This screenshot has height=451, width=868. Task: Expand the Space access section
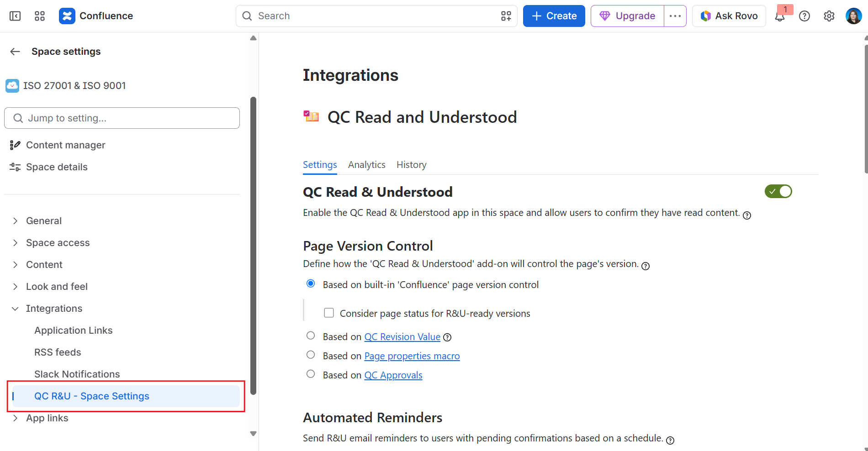click(15, 243)
